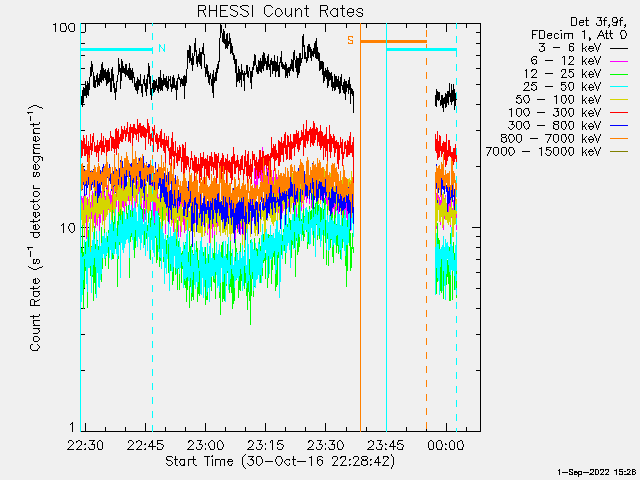This screenshot has height=480, width=640.
Task: Click the cyan horizontal bar right of 23:45
Action: coord(421,50)
